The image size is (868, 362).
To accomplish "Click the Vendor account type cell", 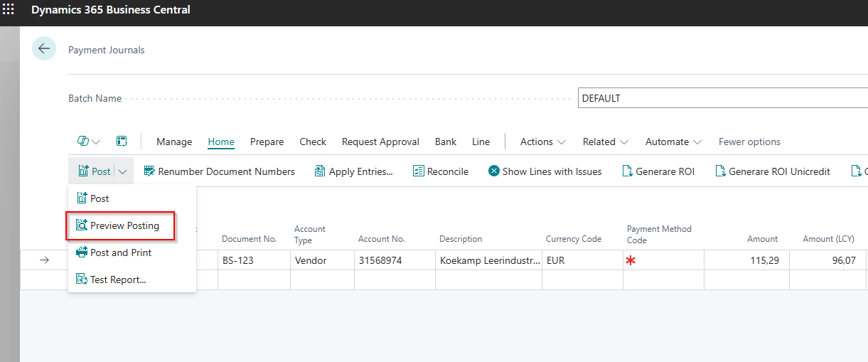I will [x=322, y=260].
